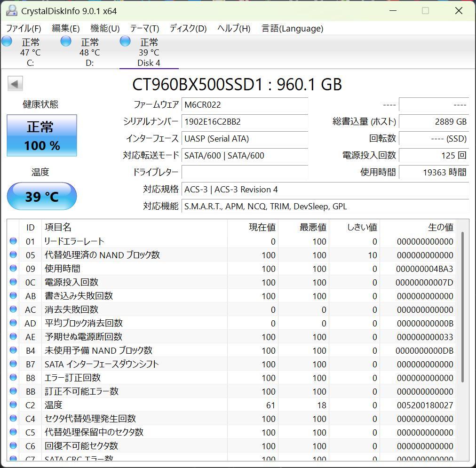
Task: Click the 19363 時間 power on hours value
Action: click(x=434, y=173)
